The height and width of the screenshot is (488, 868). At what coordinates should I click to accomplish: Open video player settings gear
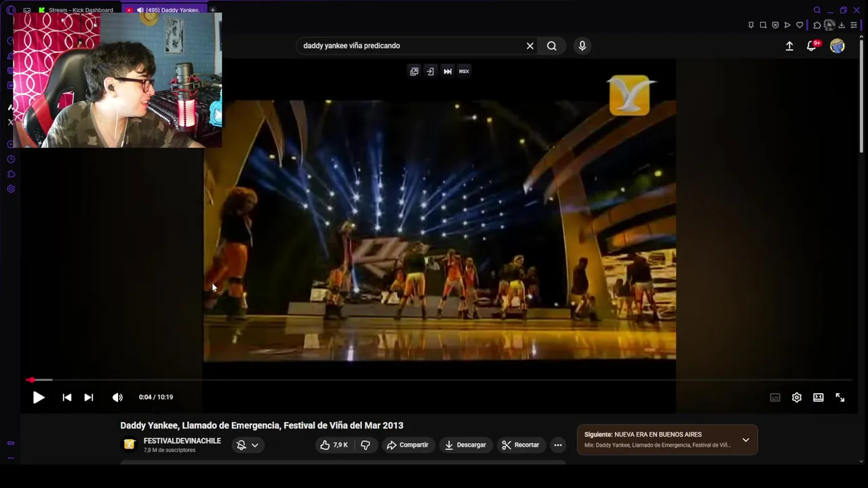pyautogui.click(x=797, y=397)
